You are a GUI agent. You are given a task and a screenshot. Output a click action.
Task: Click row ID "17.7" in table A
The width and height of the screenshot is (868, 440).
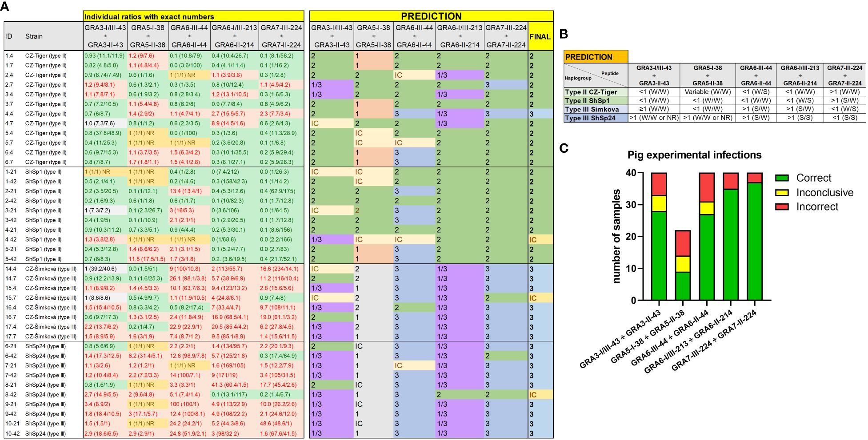pos(11,337)
